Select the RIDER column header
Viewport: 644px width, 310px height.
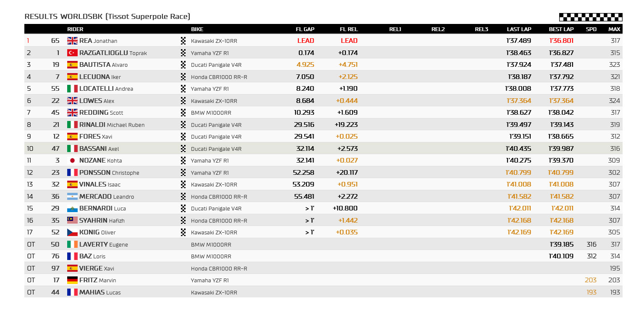click(x=76, y=29)
